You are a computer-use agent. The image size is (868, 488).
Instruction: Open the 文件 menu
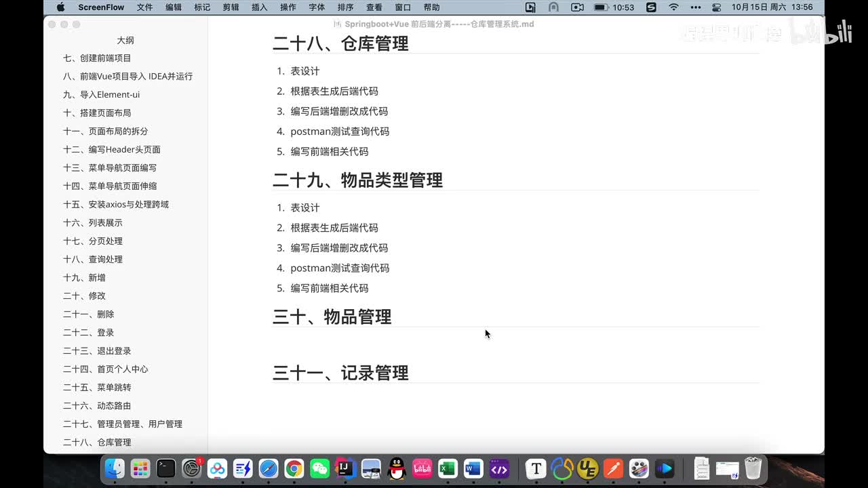coord(144,7)
